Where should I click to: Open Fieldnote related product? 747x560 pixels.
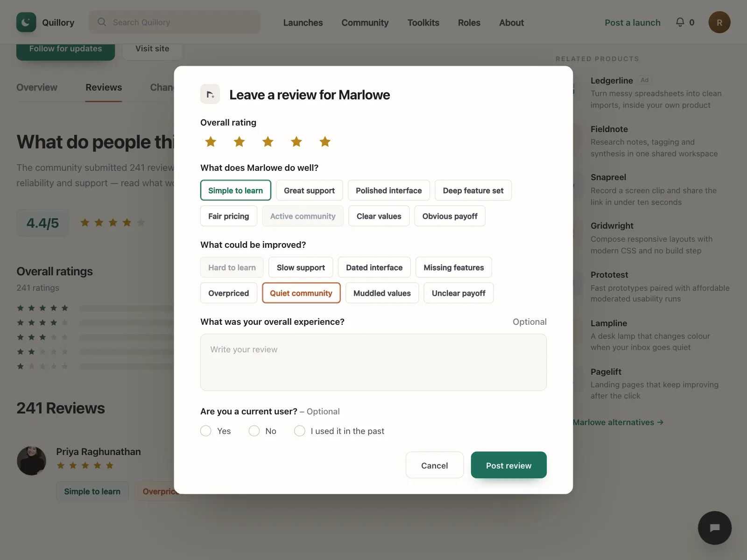coord(609,129)
